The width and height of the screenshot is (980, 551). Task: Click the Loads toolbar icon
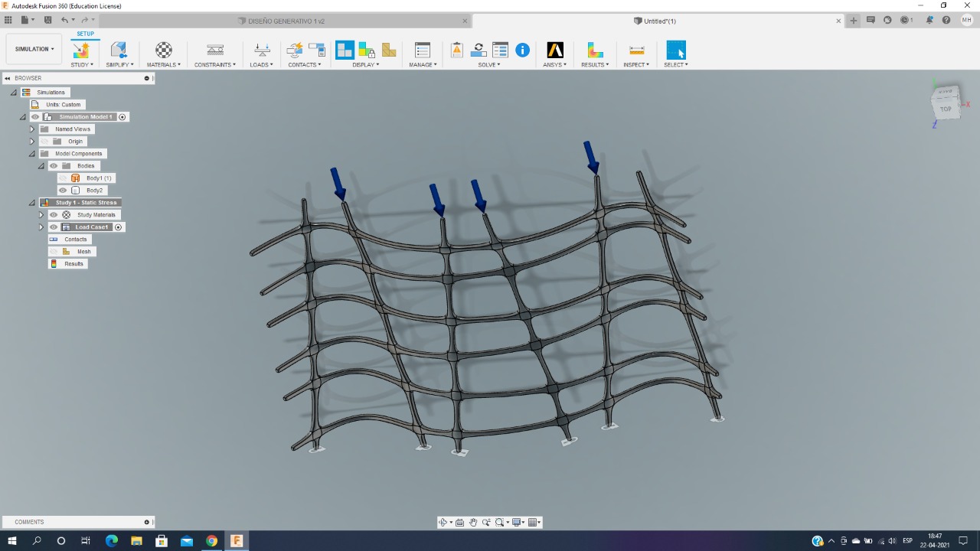261,50
